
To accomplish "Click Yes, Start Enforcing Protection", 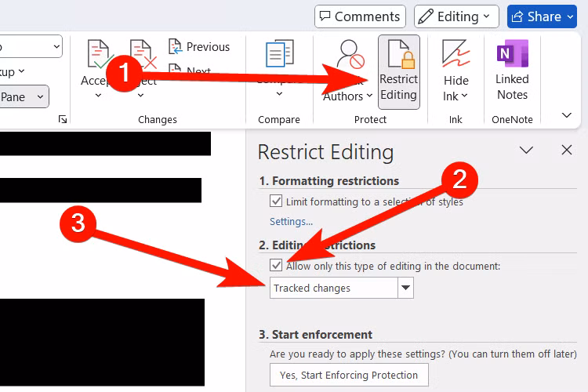I will coord(349,375).
